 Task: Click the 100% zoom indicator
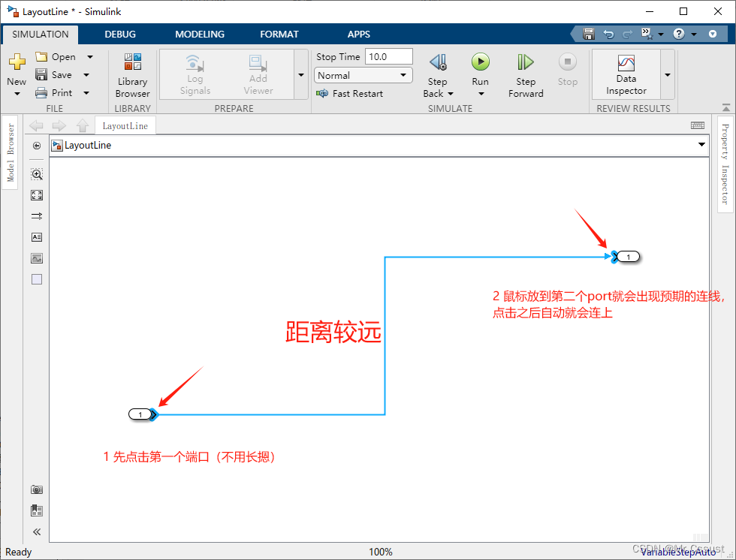381,551
